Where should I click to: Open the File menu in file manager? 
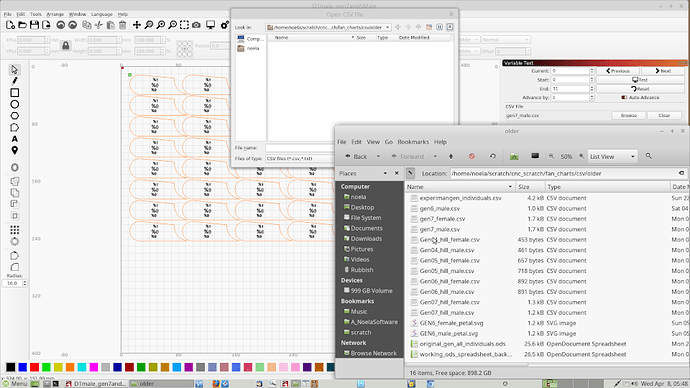click(342, 142)
